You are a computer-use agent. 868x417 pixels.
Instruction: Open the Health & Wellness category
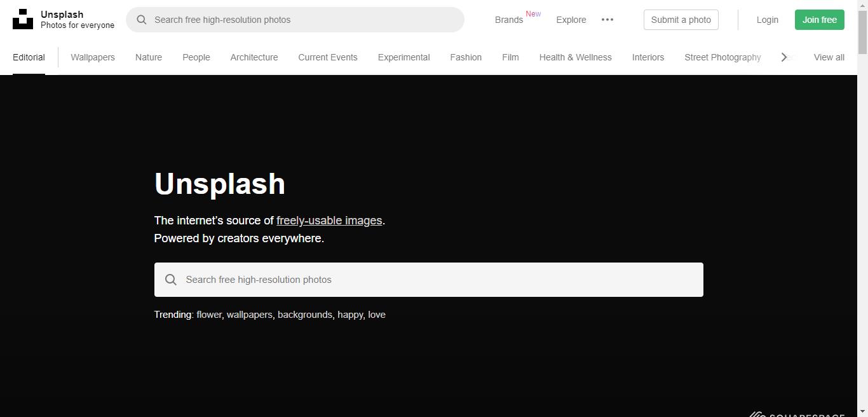click(576, 57)
